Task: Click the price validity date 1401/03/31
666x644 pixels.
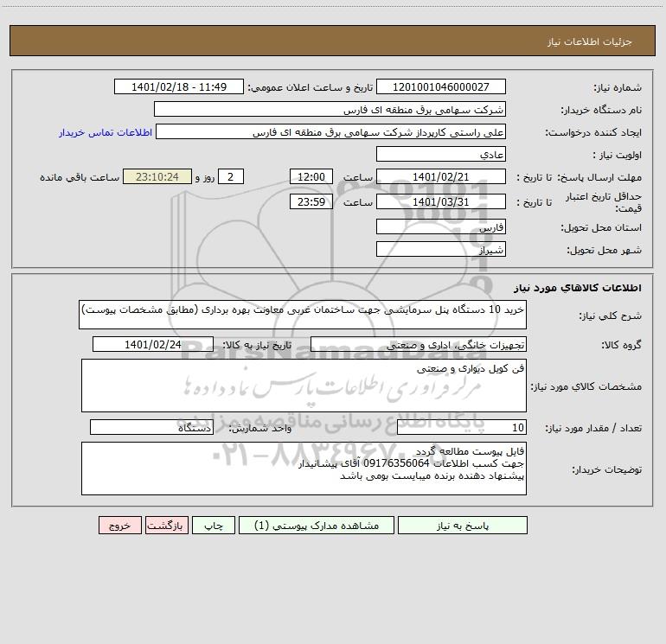Action: tap(441, 201)
